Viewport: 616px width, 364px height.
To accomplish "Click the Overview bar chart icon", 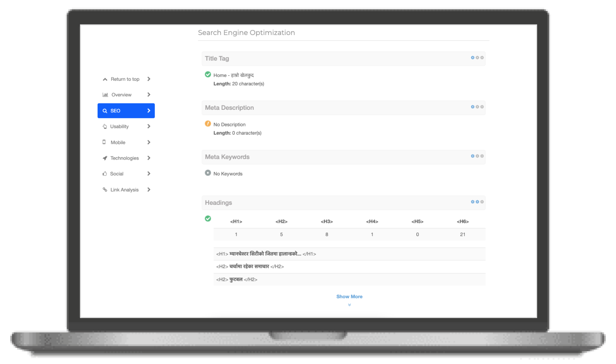I will coord(105,95).
